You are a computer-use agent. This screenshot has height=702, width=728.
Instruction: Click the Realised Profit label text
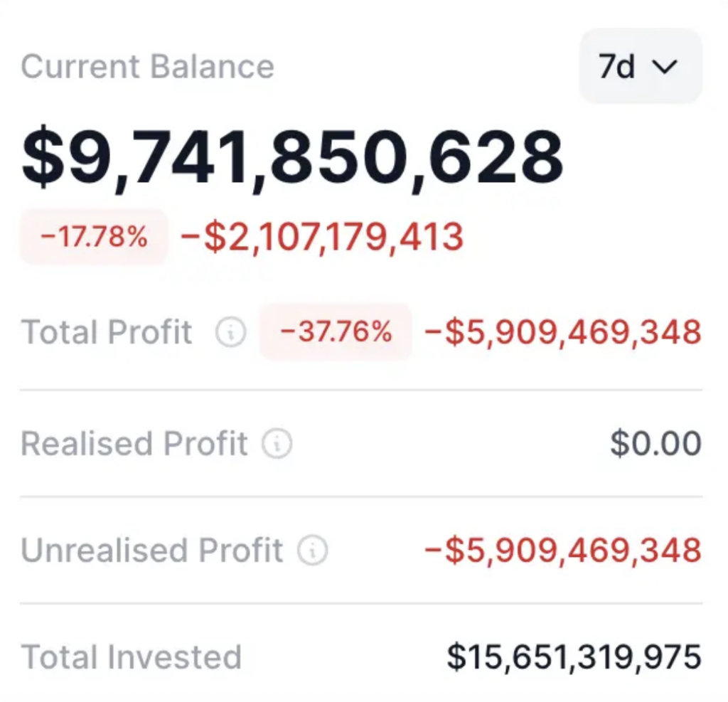135,444
